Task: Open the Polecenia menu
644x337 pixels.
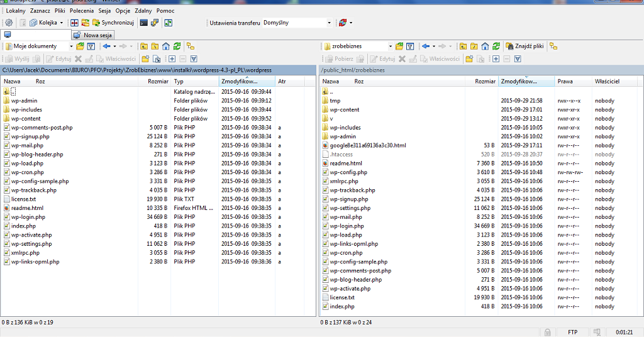Action: [82, 11]
